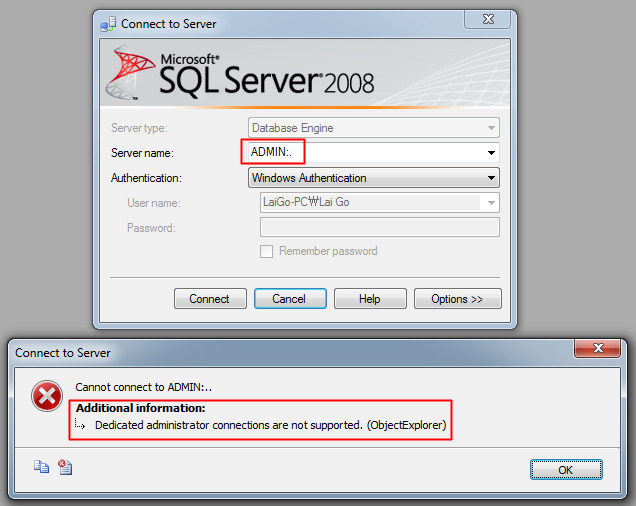Open the Authentication dropdown
636x506 pixels.
coord(374,178)
